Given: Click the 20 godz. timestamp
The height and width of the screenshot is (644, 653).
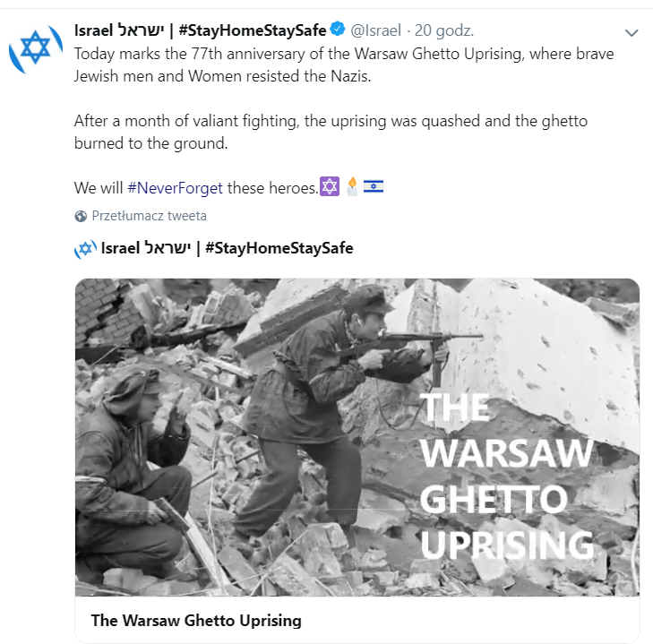Looking at the screenshot, I should (x=444, y=30).
